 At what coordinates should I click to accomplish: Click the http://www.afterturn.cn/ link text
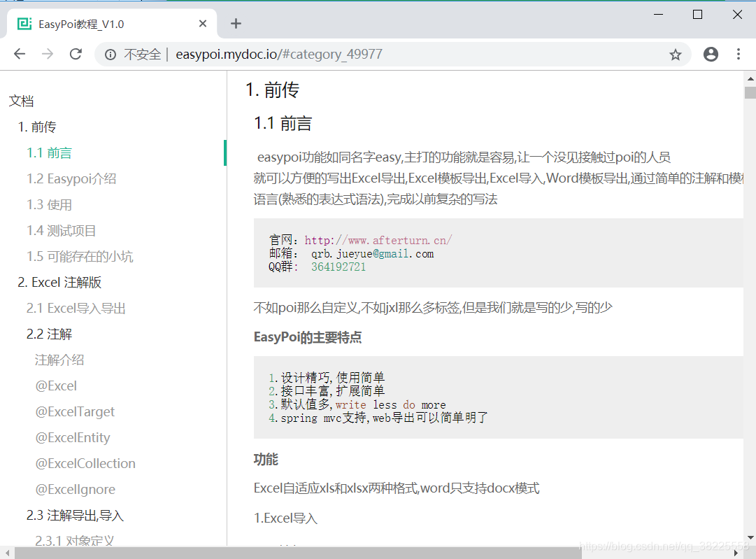[x=378, y=240]
